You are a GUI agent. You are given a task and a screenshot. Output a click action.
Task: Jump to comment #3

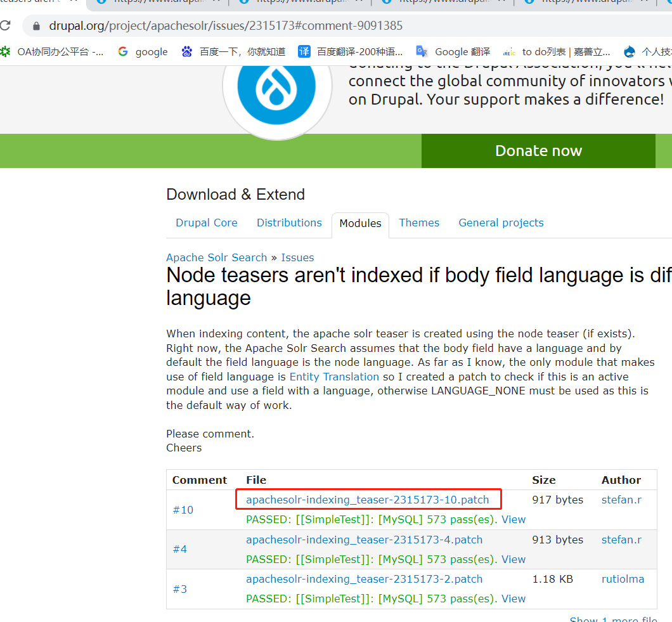(x=180, y=590)
